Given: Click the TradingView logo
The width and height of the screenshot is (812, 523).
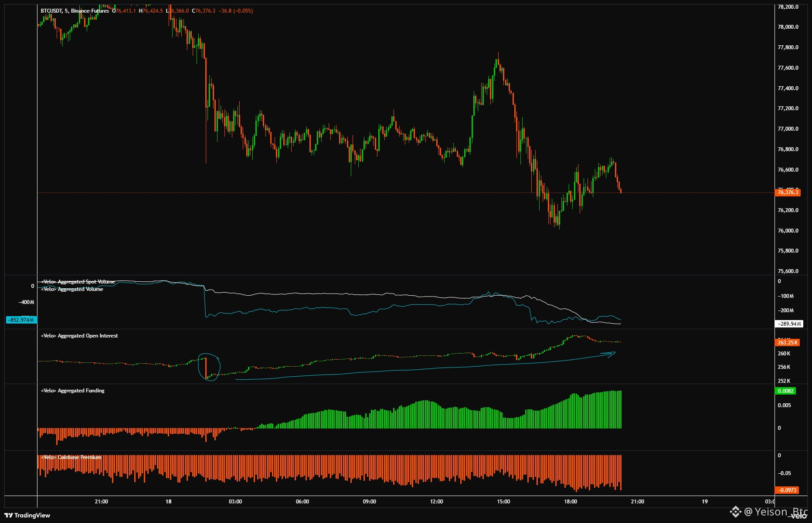Looking at the screenshot, I should pyautogui.click(x=27, y=515).
